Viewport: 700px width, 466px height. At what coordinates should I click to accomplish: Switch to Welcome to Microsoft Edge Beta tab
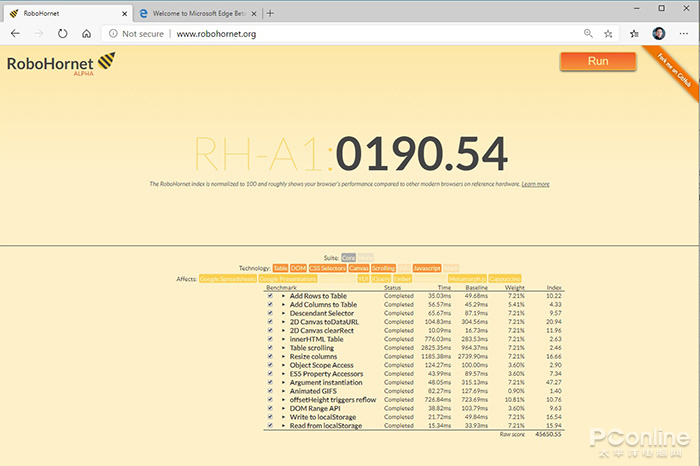pyautogui.click(x=199, y=13)
